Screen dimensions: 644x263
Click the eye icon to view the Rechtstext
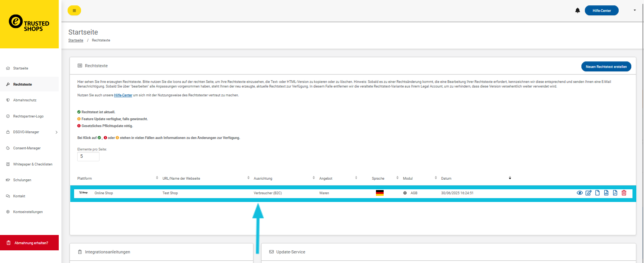579,193
